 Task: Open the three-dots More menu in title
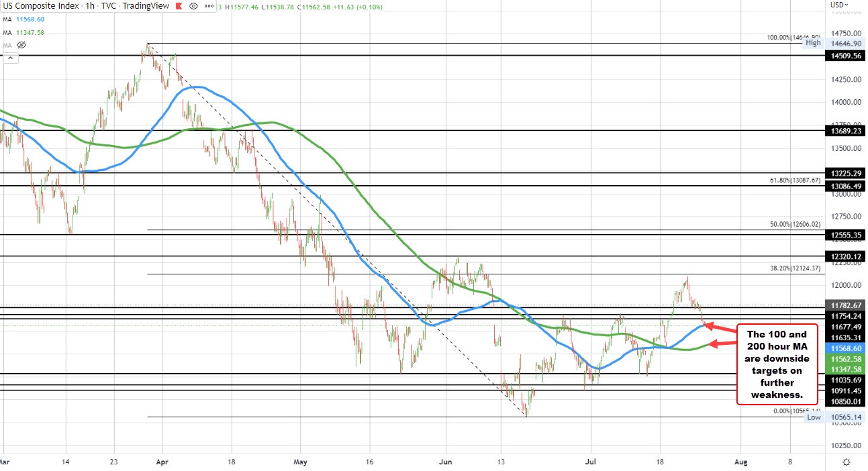point(208,6)
